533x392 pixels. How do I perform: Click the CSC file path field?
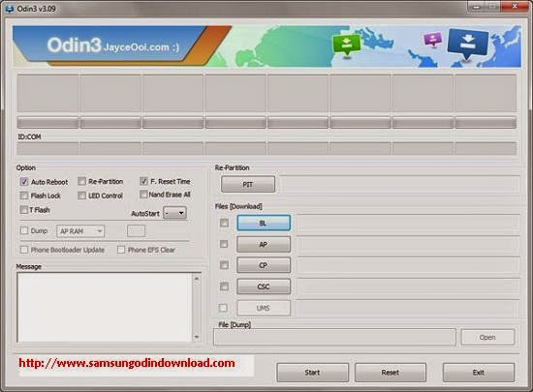click(x=408, y=286)
